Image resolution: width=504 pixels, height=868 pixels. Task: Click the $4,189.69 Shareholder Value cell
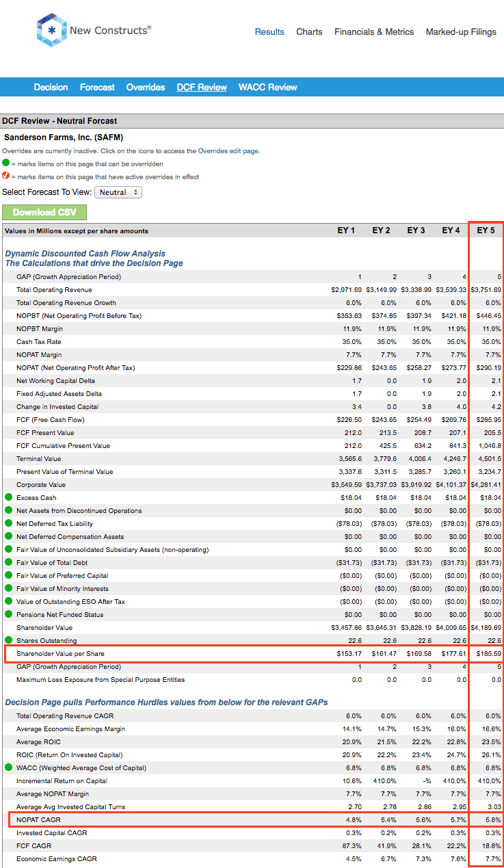click(485, 627)
